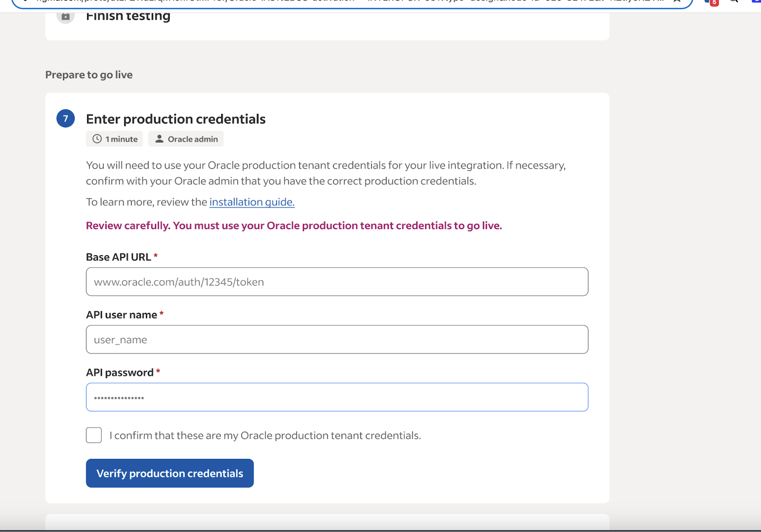Click the API user name label
Viewport: 761px width, 532px height.
pos(121,315)
